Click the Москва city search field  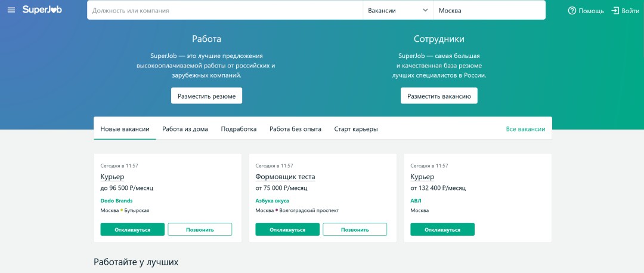point(489,10)
